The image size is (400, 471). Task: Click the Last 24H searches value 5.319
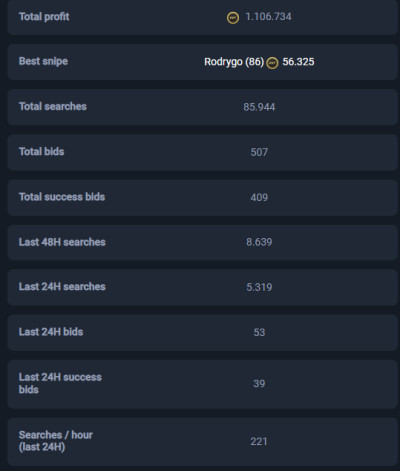click(x=259, y=287)
